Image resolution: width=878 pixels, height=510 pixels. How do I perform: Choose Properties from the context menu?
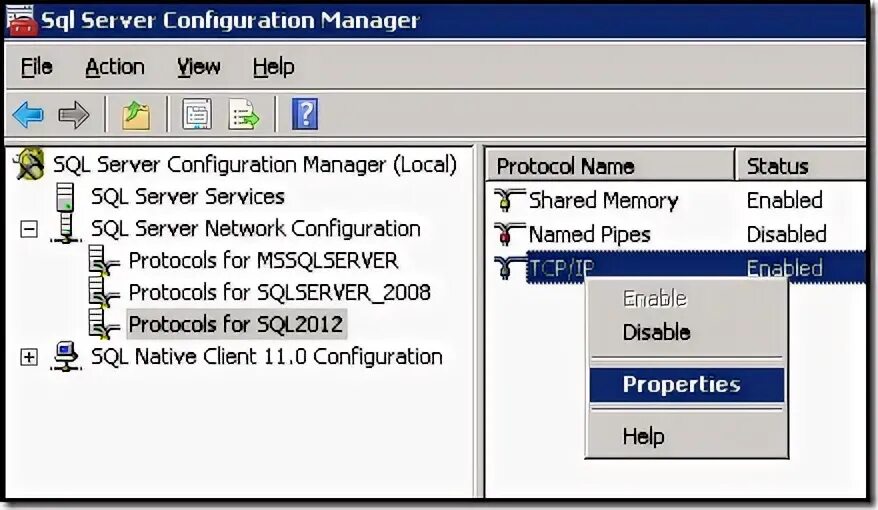pos(686,385)
